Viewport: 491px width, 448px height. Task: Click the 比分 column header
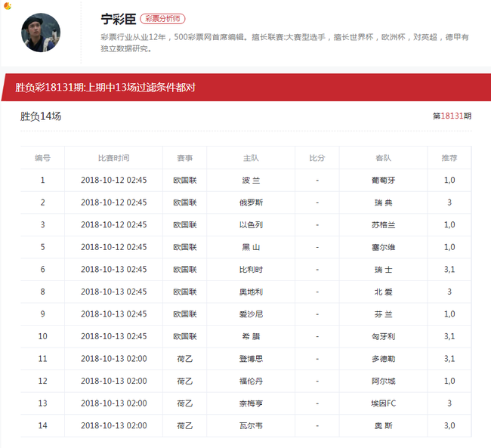tap(317, 158)
